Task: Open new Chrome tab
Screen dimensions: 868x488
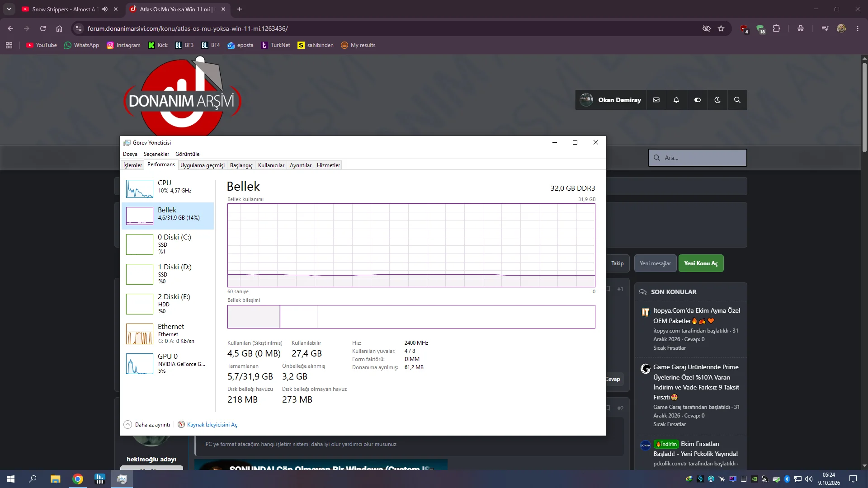Action: (240, 9)
